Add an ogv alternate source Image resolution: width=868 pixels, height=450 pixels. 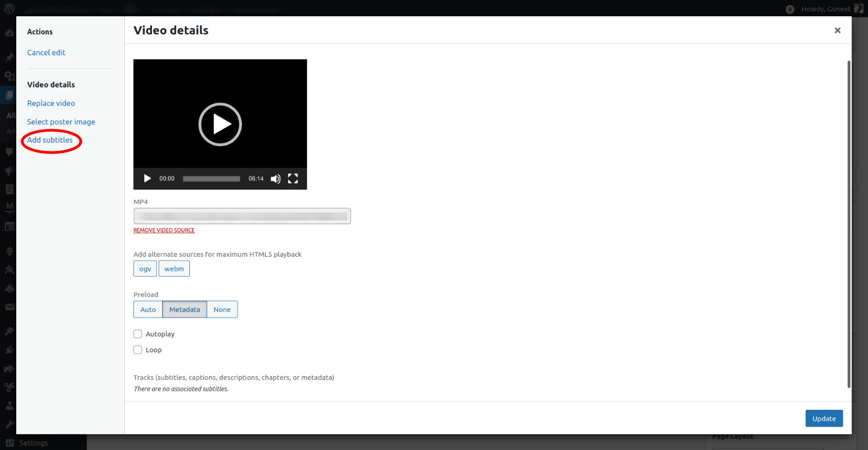(x=145, y=269)
